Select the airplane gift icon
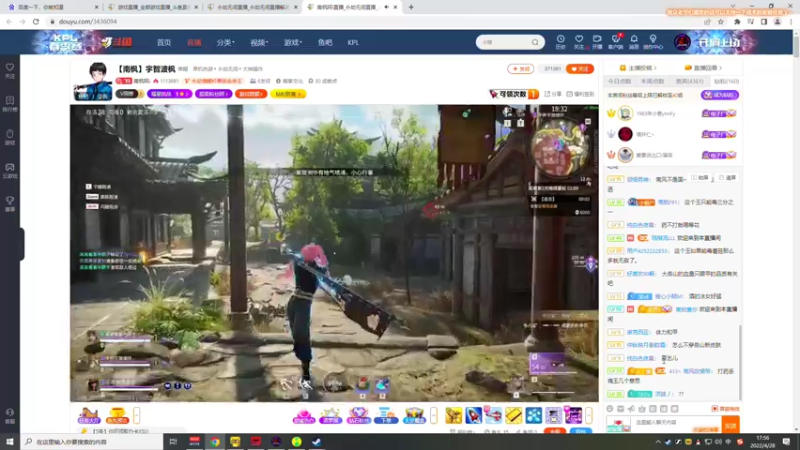Viewport: 800px width, 450px height. pos(493,415)
